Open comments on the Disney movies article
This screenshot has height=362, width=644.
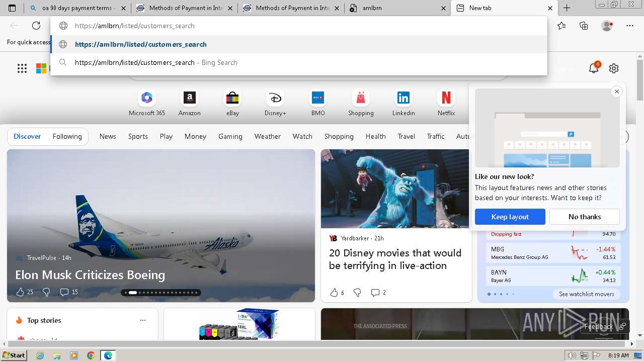[378, 293]
